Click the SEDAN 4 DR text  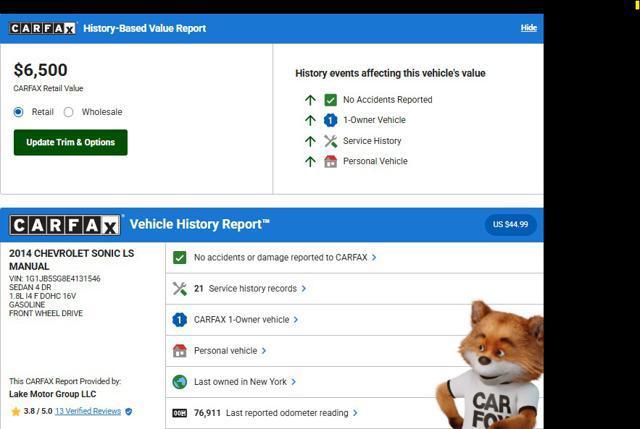pyautogui.click(x=30, y=287)
